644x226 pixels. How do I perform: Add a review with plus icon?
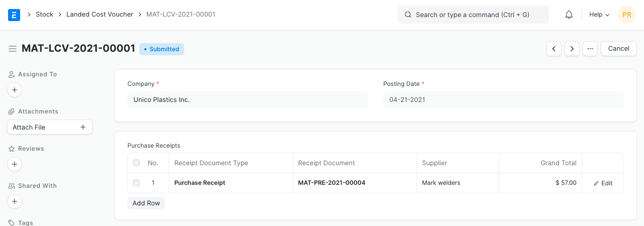[15, 164]
